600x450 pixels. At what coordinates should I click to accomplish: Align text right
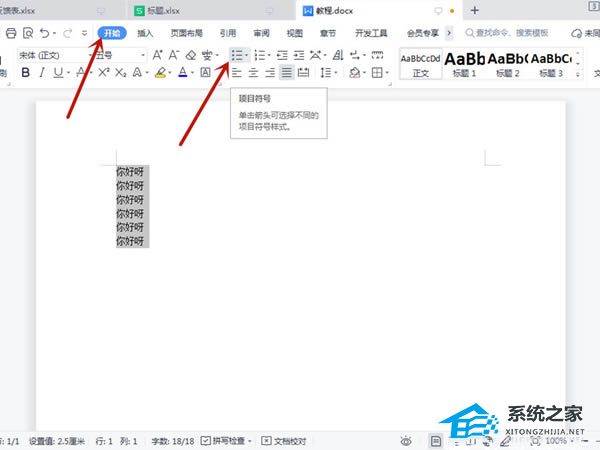pyautogui.click(x=270, y=72)
